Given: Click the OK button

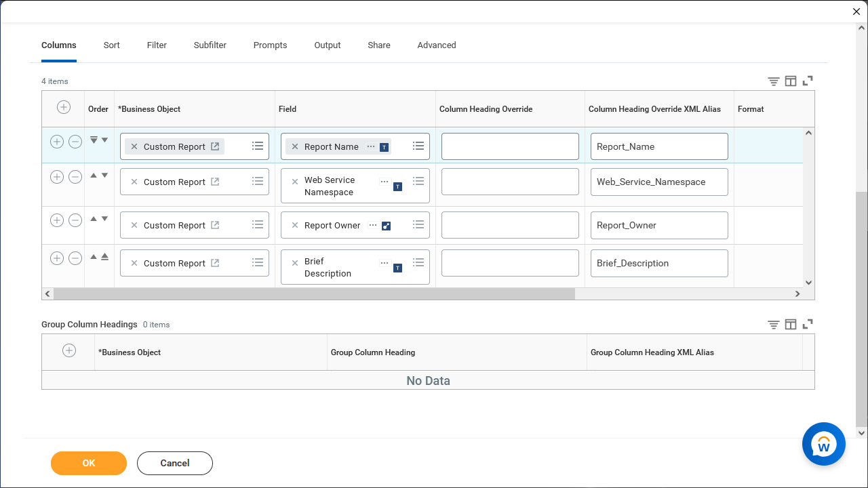Looking at the screenshot, I should pyautogui.click(x=88, y=463).
